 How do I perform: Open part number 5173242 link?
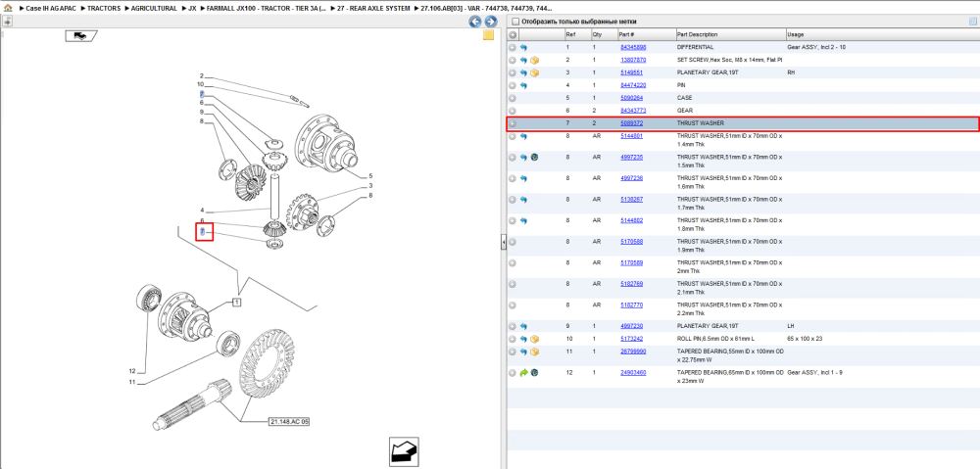tap(631, 339)
